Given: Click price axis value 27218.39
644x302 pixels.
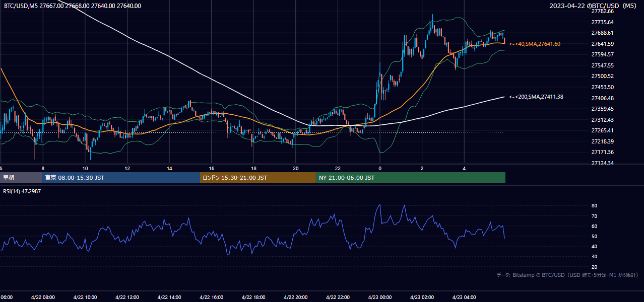Looking at the screenshot, I should [x=602, y=141].
